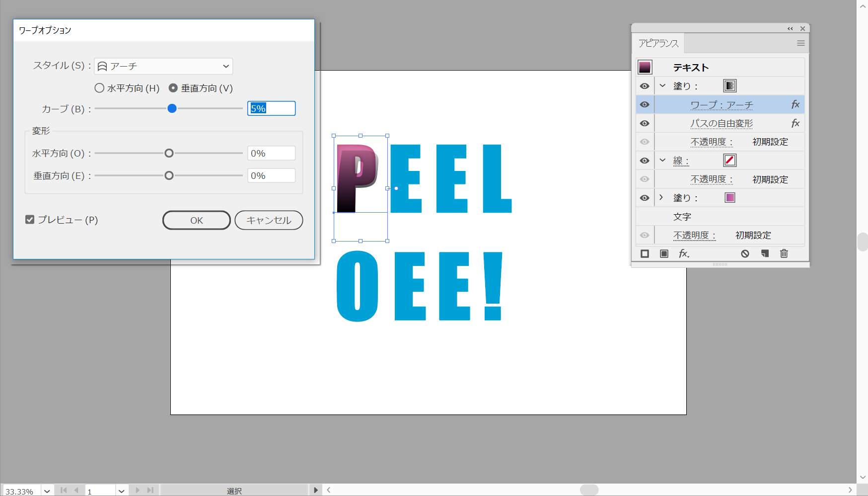Image resolution: width=868 pixels, height=496 pixels.
Task: Open the 33.33% zoom level dropdown
Action: (47, 491)
